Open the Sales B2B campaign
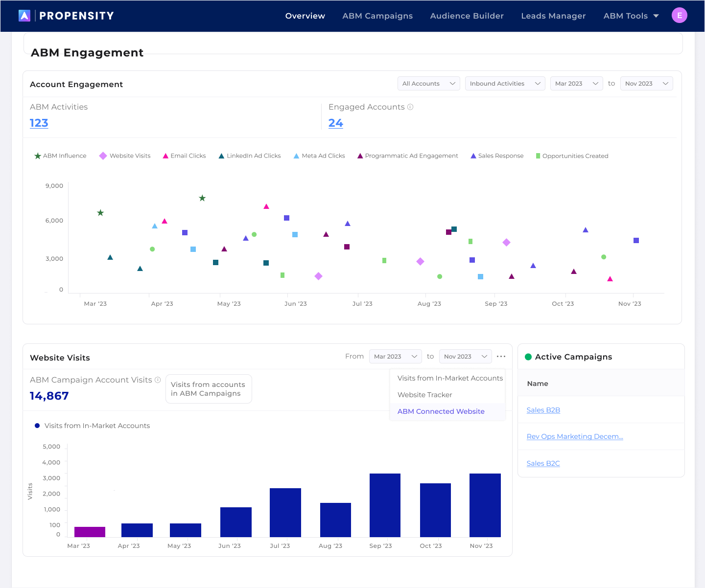Viewport: 705px width, 588px height. (543, 410)
